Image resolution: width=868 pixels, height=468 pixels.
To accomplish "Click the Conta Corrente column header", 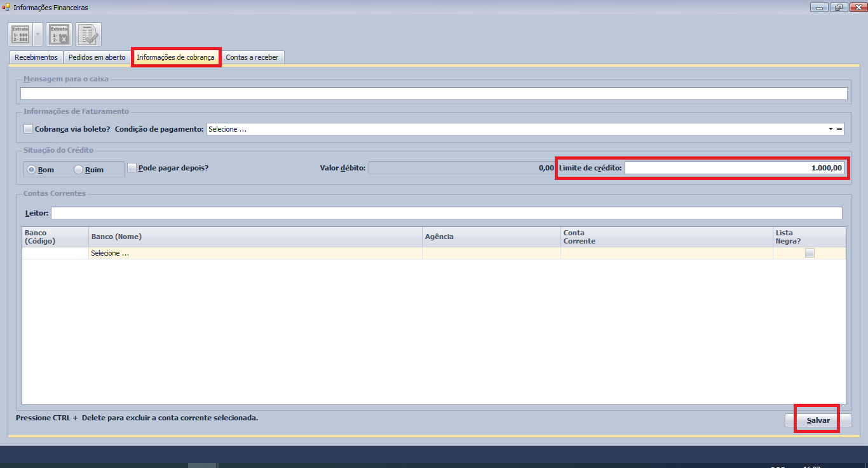I will tap(667, 237).
